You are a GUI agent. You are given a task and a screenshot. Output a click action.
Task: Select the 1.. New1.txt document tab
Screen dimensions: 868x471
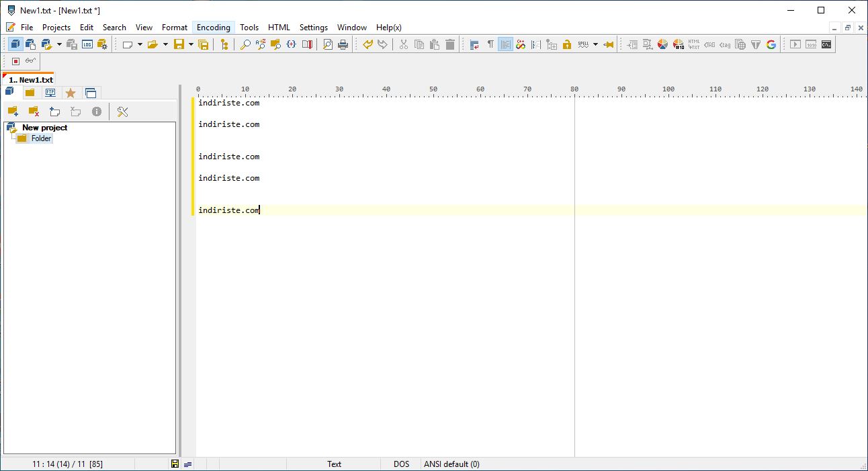[29, 79]
